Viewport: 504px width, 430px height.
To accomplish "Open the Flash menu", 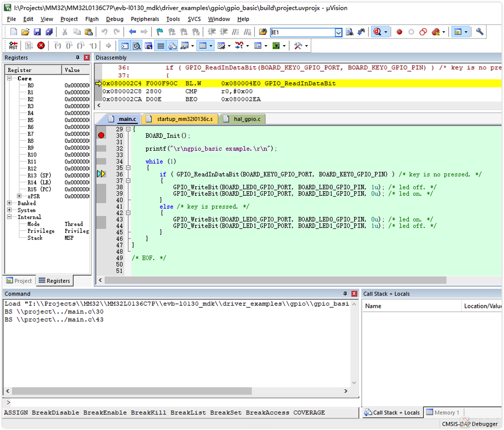I will pos(92,19).
